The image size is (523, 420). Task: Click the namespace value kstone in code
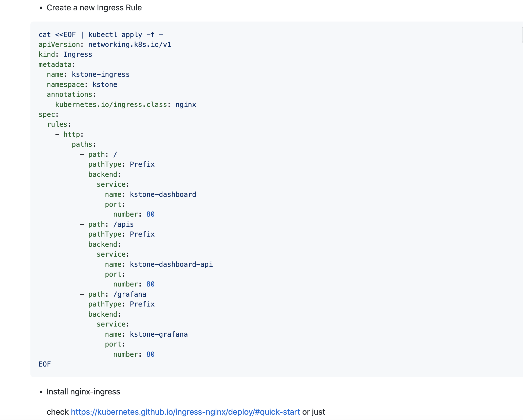click(x=105, y=84)
